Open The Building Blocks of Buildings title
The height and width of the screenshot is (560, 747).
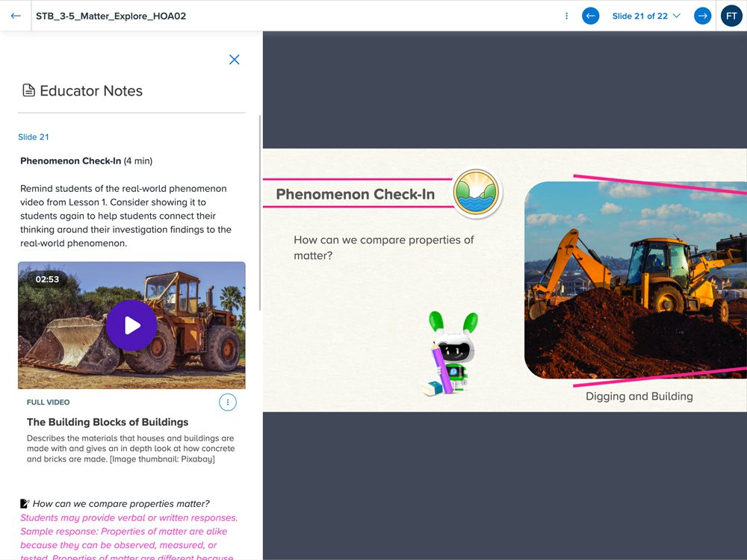coord(108,422)
